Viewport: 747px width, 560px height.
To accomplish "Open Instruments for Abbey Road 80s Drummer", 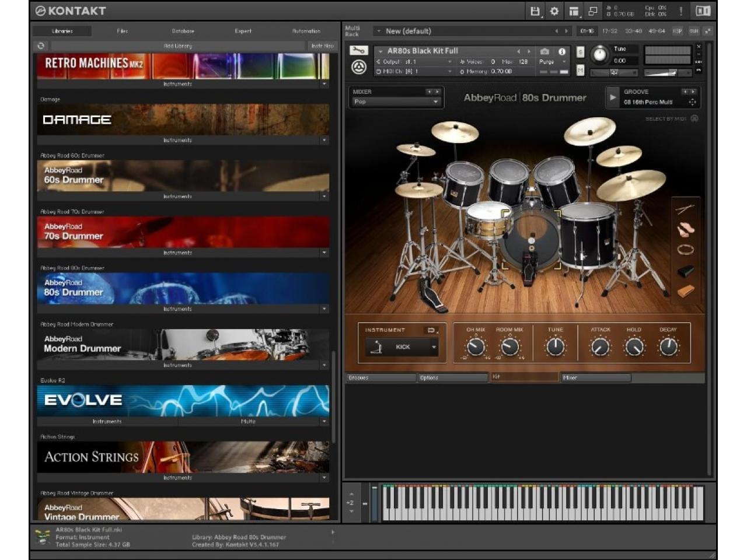I will point(178,309).
